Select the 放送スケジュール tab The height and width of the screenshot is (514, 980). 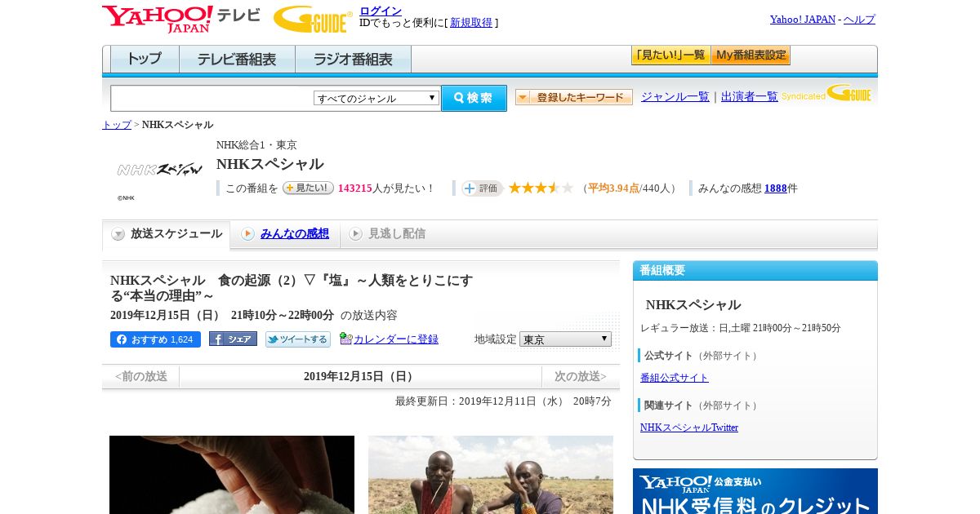point(166,234)
